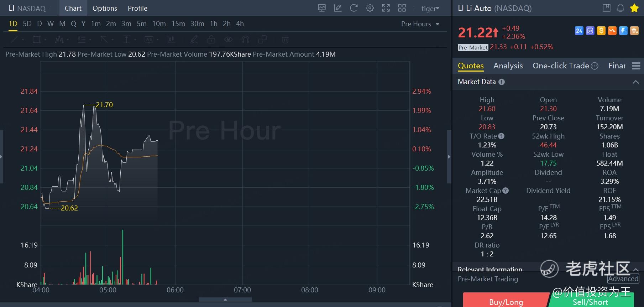Select the text annotation tool
644x307 pixels.
click(149, 39)
